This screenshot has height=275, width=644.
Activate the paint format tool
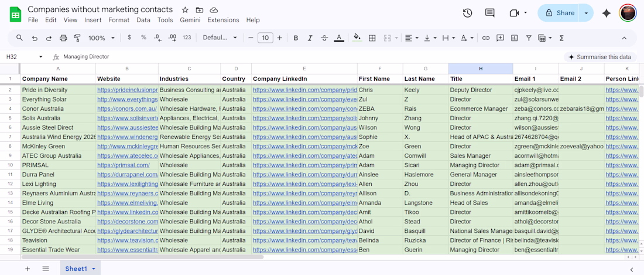[x=77, y=38]
